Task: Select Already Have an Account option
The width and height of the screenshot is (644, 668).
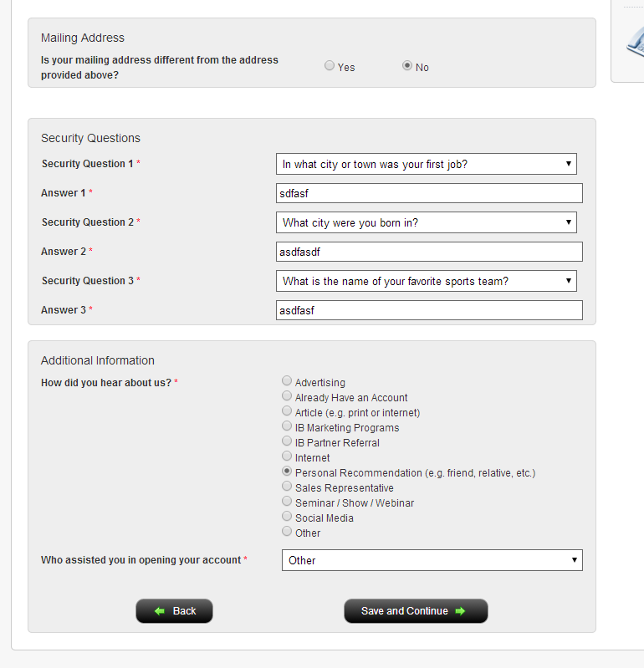Action: click(x=287, y=395)
